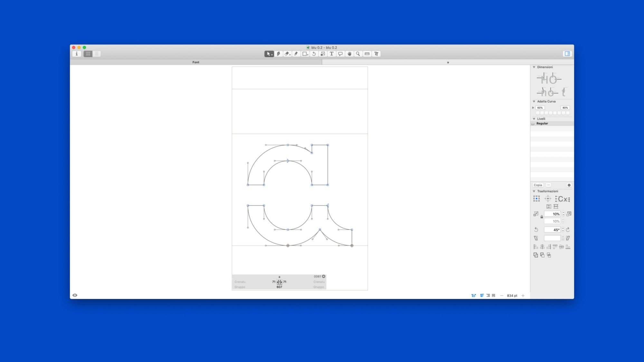Select the Annotation speech bubble tool
This screenshot has height=362, width=644.
click(x=340, y=54)
